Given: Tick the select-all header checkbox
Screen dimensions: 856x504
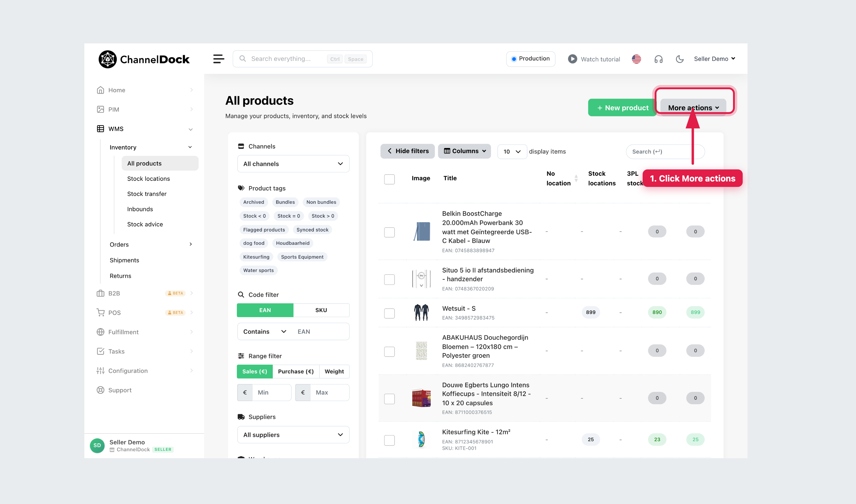Looking at the screenshot, I should pyautogui.click(x=389, y=179).
